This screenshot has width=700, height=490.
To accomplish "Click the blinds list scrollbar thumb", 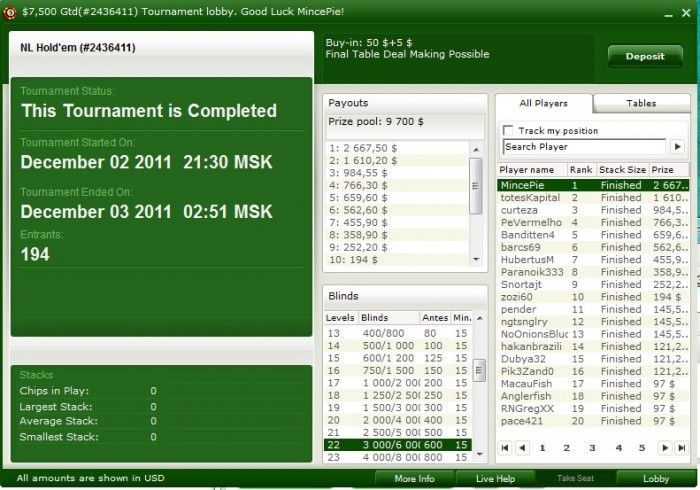I will tap(479, 370).
